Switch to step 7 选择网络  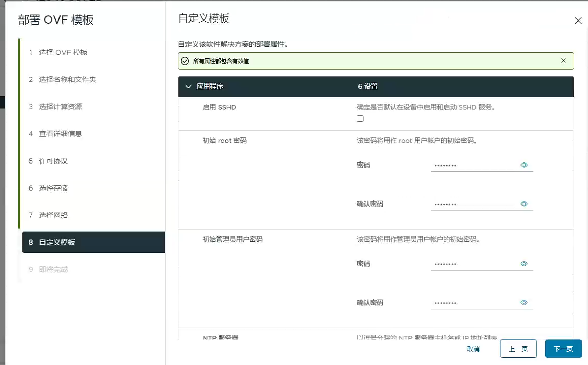click(53, 215)
